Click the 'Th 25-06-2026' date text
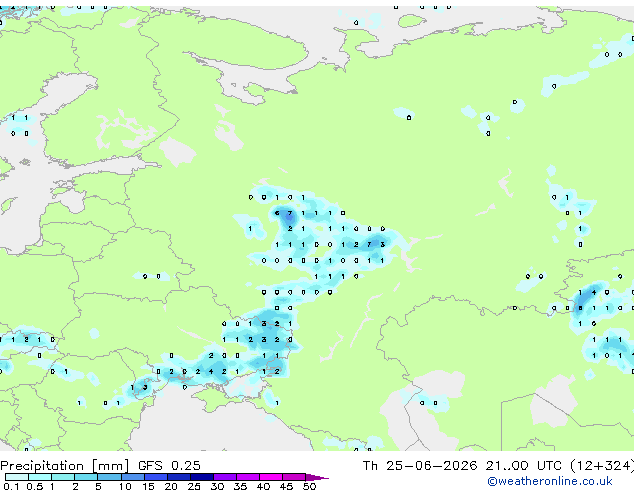This screenshot has height=490, width=634. [420, 466]
